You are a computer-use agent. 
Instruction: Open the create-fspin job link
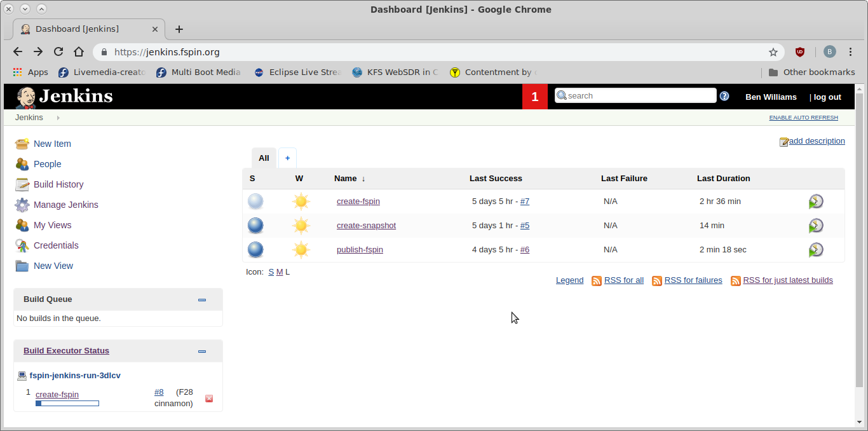pyautogui.click(x=358, y=202)
